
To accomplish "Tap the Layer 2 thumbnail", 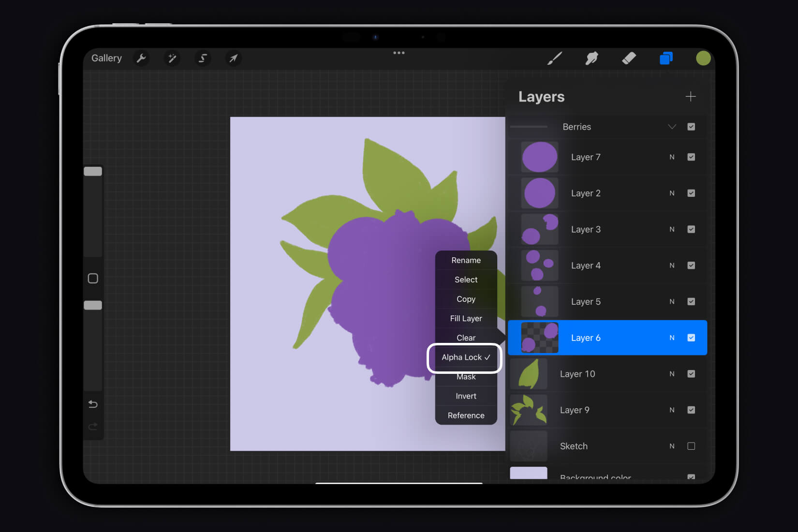I will click(540, 193).
